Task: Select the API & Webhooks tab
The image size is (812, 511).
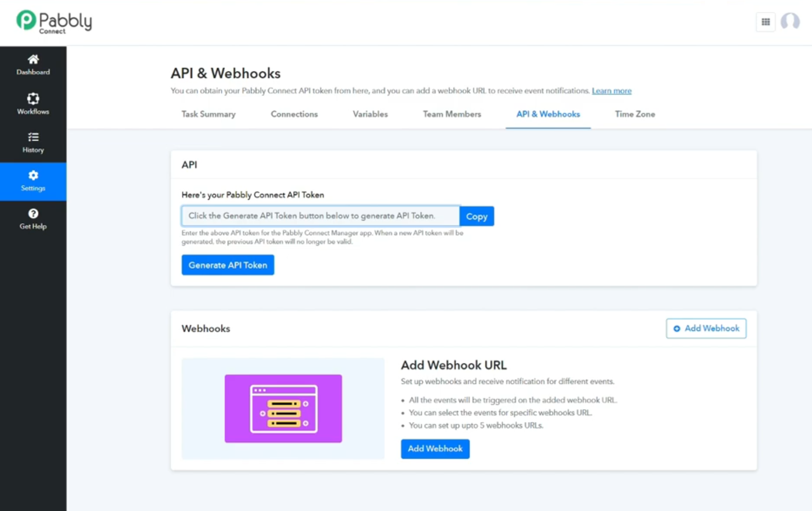Action: tap(548, 114)
